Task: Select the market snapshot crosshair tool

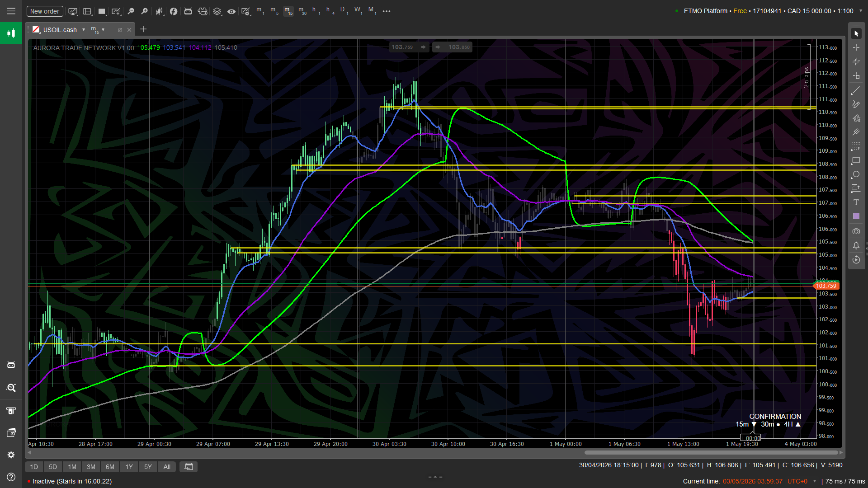Action: [x=856, y=61]
